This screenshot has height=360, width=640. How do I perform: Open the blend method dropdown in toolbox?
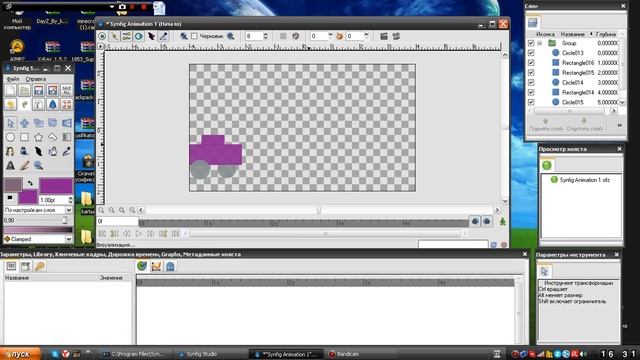(69, 210)
